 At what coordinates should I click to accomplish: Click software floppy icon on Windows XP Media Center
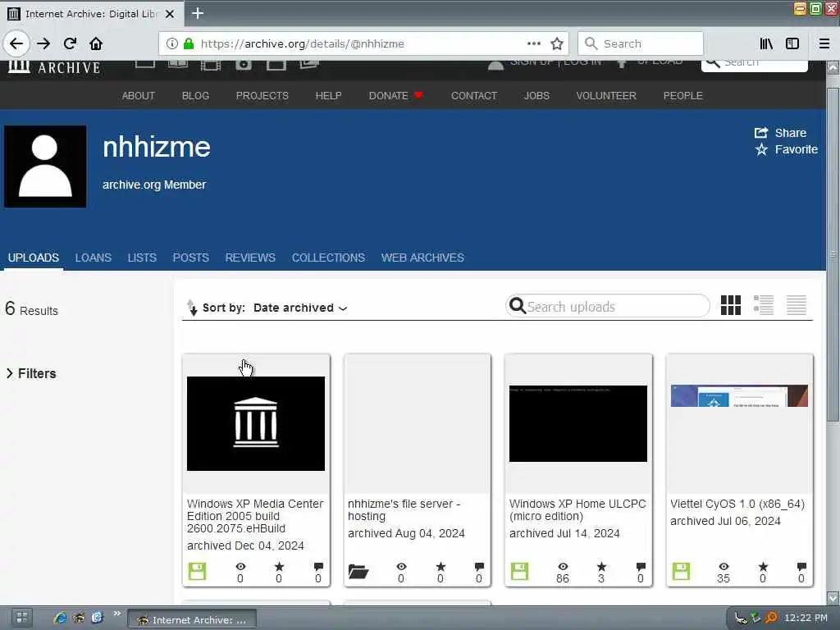(x=197, y=572)
